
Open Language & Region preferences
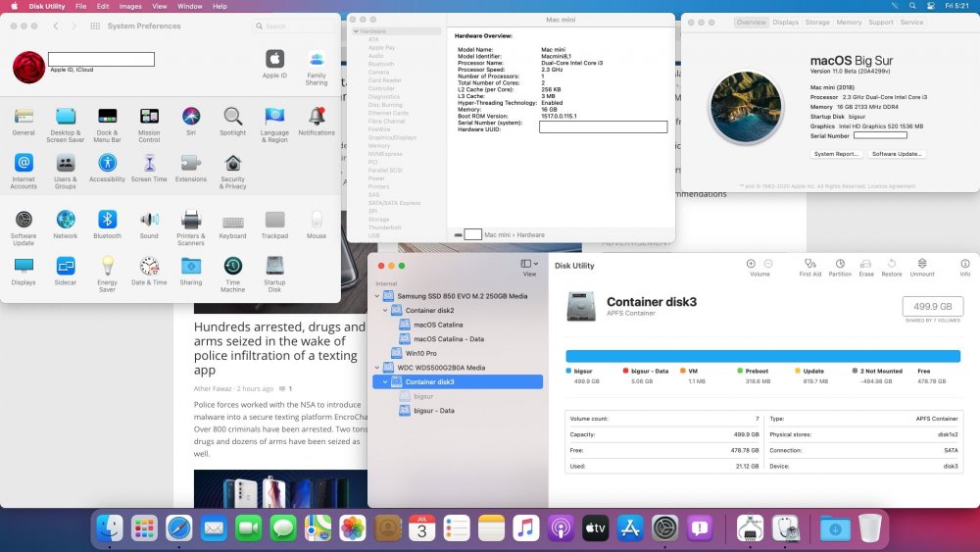tap(274, 125)
